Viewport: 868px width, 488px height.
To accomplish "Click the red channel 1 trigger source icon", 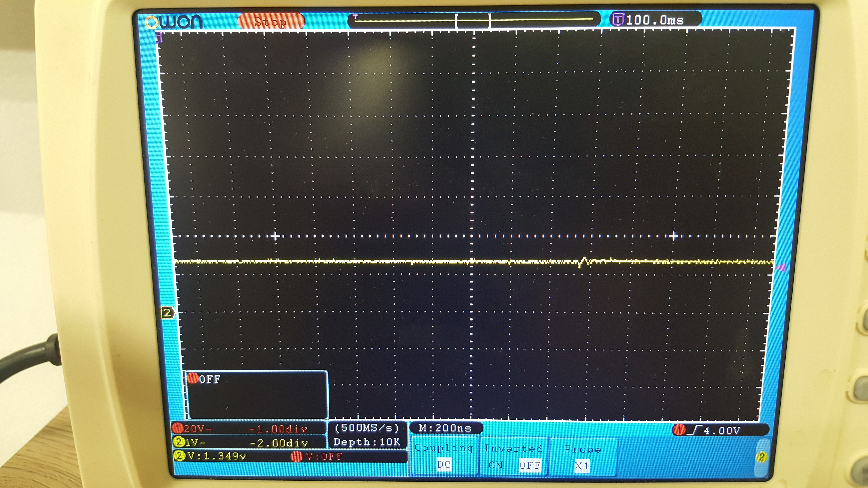I will (x=679, y=430).
